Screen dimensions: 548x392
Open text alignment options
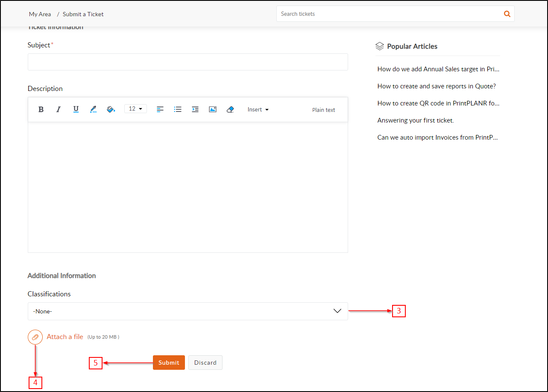coord(160,109)
